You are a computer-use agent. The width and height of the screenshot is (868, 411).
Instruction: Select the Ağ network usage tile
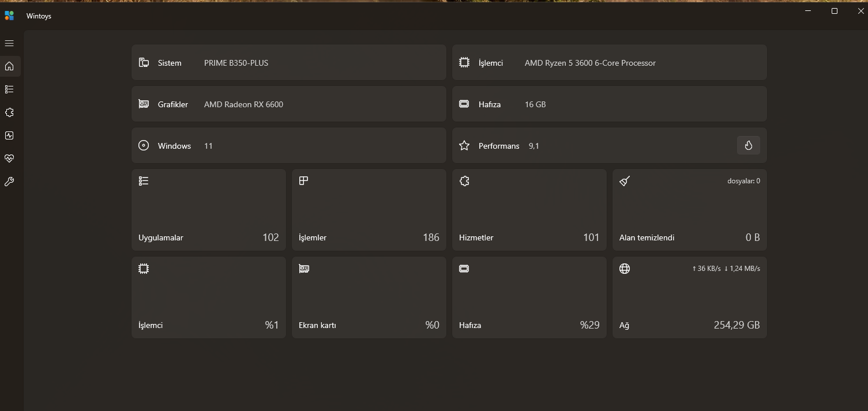click(x=690, y=297)
